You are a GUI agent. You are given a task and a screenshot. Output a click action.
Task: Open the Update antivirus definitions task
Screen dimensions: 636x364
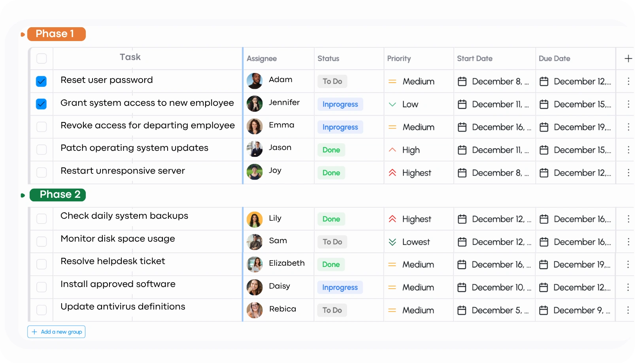click(123, 307)
